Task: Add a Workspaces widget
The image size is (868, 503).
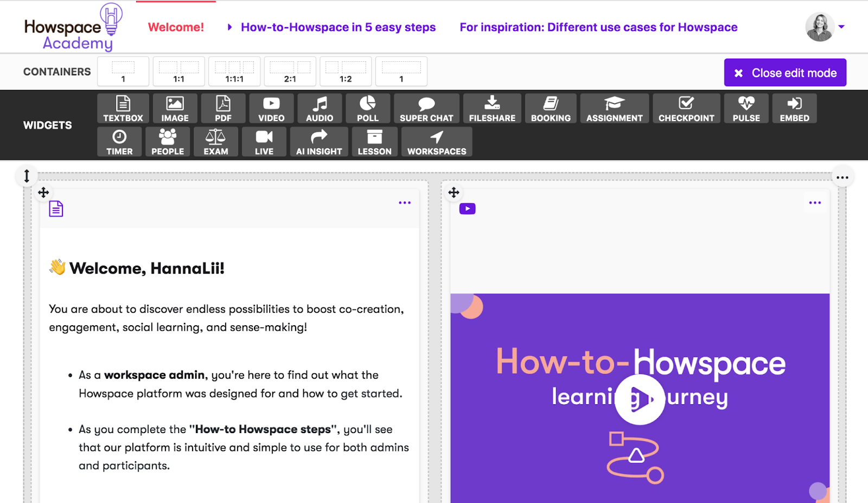Action: [x=437, y=142]
